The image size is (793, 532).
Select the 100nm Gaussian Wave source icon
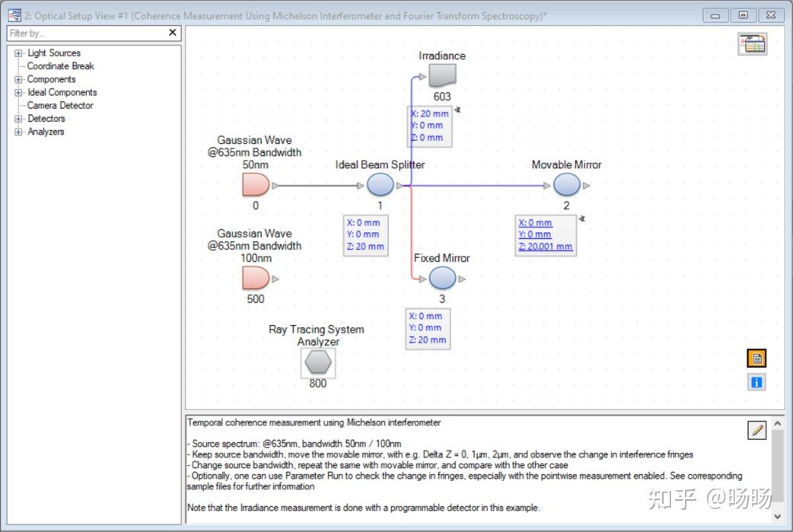pyautogui.click(x=255, y=278)
